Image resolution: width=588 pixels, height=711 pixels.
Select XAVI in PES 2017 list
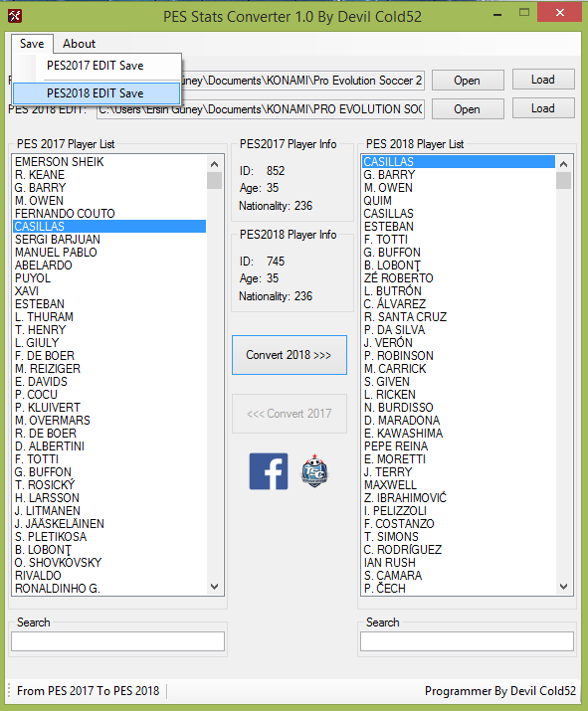[109, 291]
